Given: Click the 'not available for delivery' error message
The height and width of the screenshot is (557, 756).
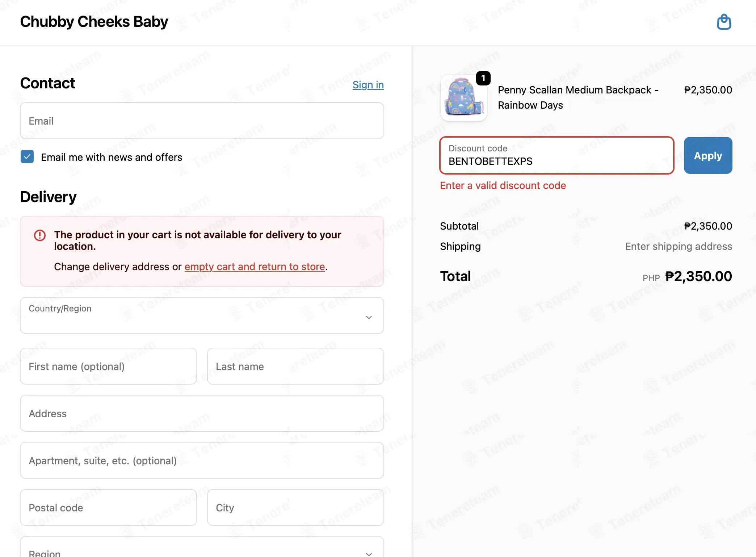Looking at the screenshot, I should click(x=198, y=240).
